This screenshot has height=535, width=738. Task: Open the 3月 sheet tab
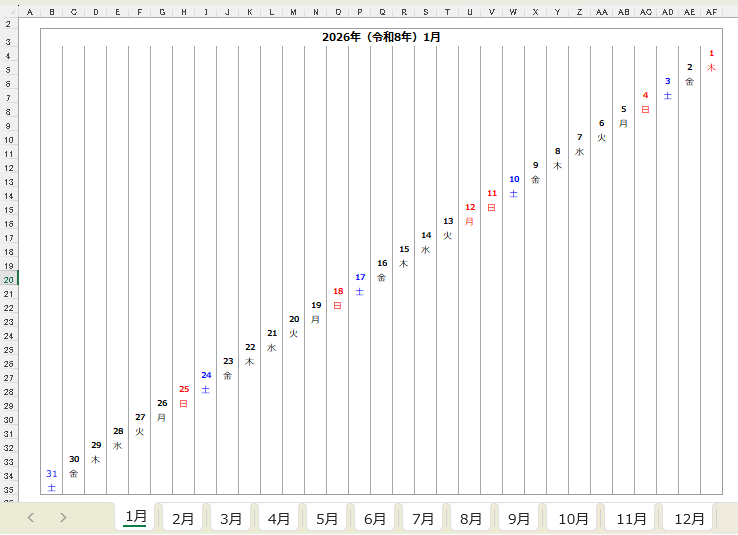click(231, 518)
